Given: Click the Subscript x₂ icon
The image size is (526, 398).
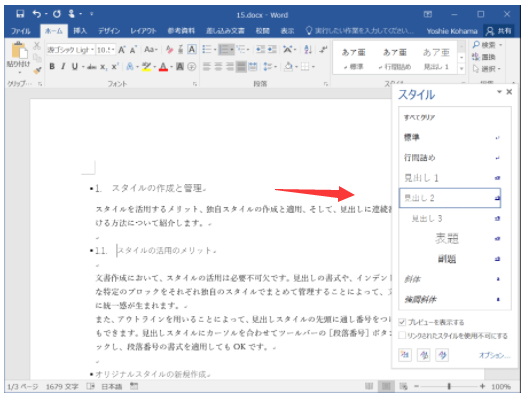Looking at the screenshot, I should pos(103,67).
